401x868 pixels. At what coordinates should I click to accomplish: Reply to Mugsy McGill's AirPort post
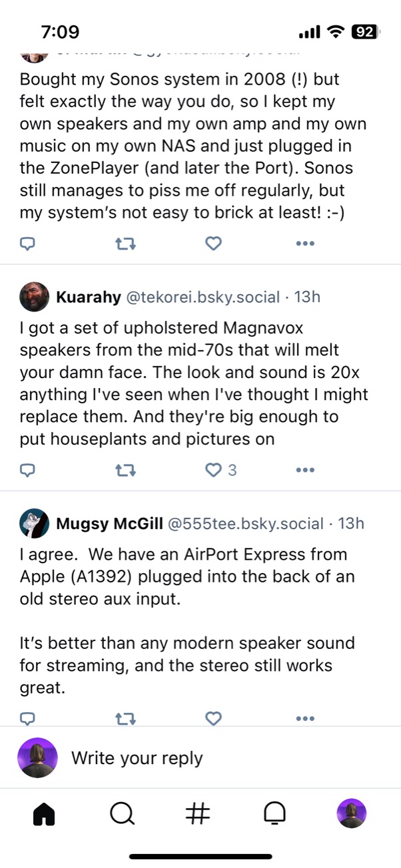(x=27, y=718)
